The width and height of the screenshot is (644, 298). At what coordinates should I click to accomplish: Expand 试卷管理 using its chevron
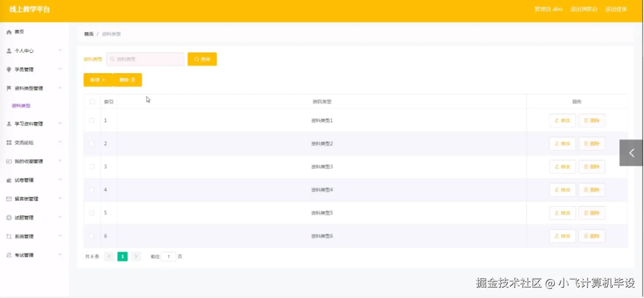click(60, 180)
